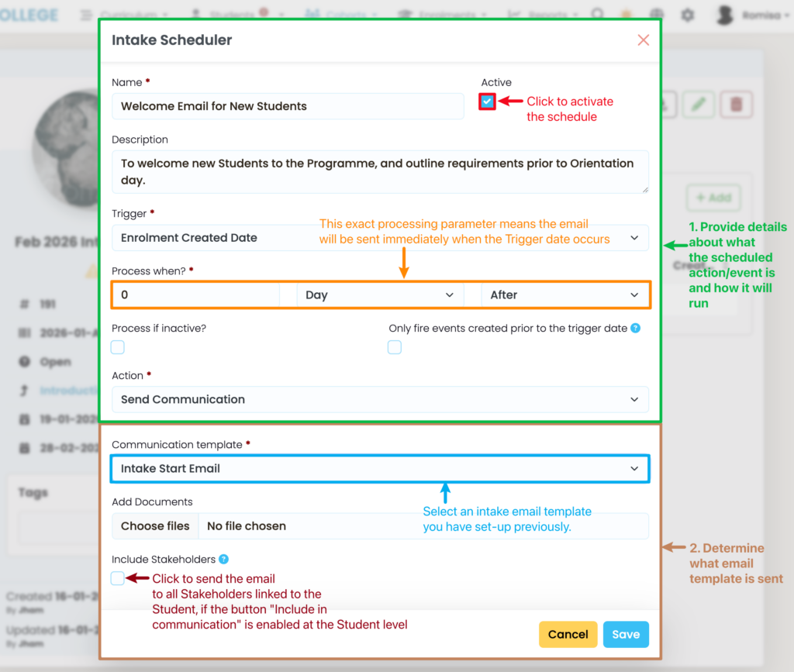Expand the Day unit dropdown

click(380, 295)
